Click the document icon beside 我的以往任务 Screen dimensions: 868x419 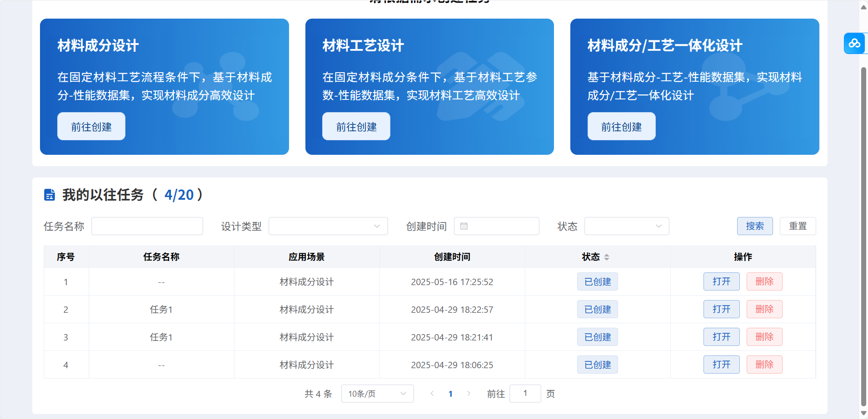(50, 195)
